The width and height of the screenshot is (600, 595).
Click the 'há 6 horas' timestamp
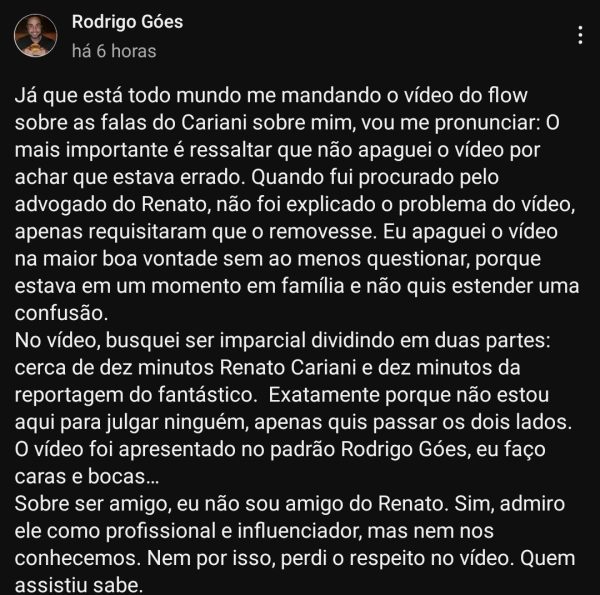coord(114,51)
